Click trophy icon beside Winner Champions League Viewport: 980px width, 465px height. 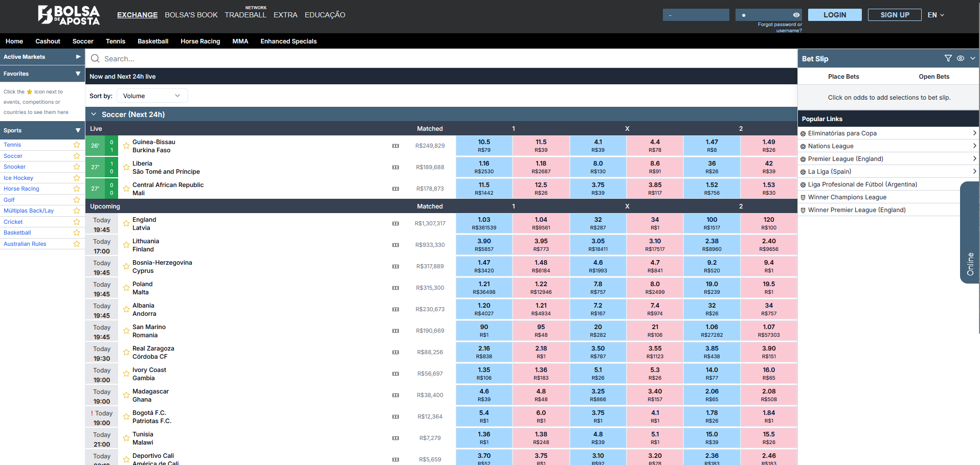click(803, 197)
